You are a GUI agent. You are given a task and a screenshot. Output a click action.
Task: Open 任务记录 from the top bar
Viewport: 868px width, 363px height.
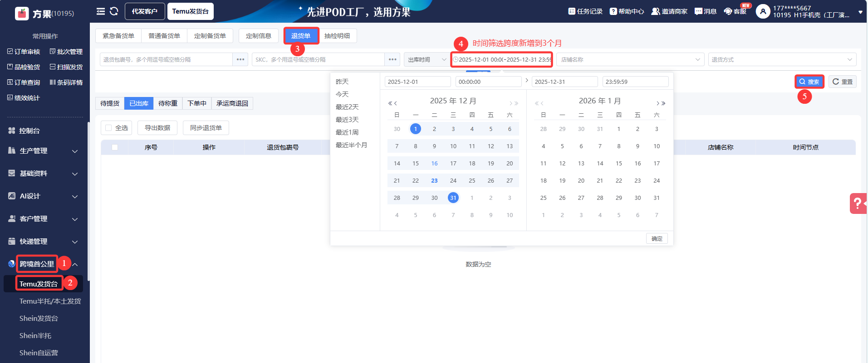[585, 11]
